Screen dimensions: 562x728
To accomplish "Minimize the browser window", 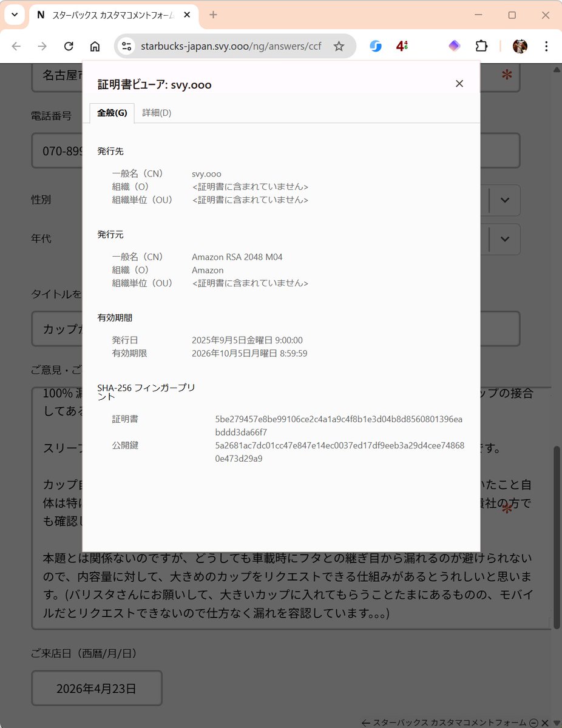I will pos(479,15).
